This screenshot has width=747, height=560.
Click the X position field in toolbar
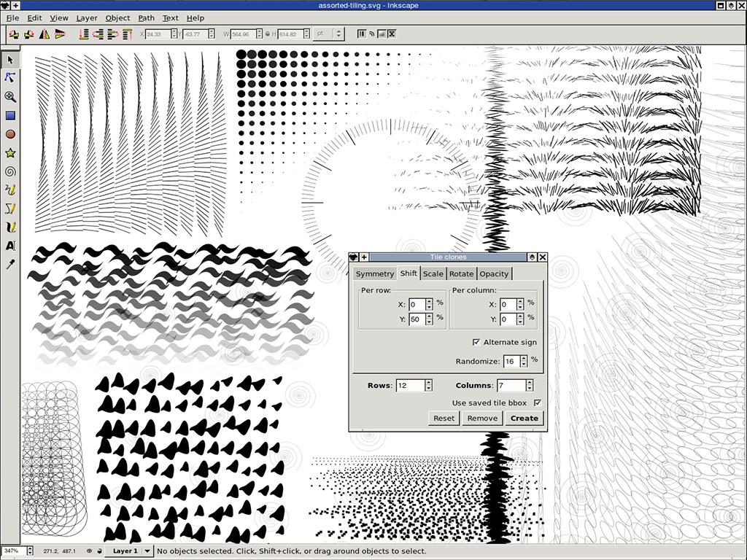158,34
